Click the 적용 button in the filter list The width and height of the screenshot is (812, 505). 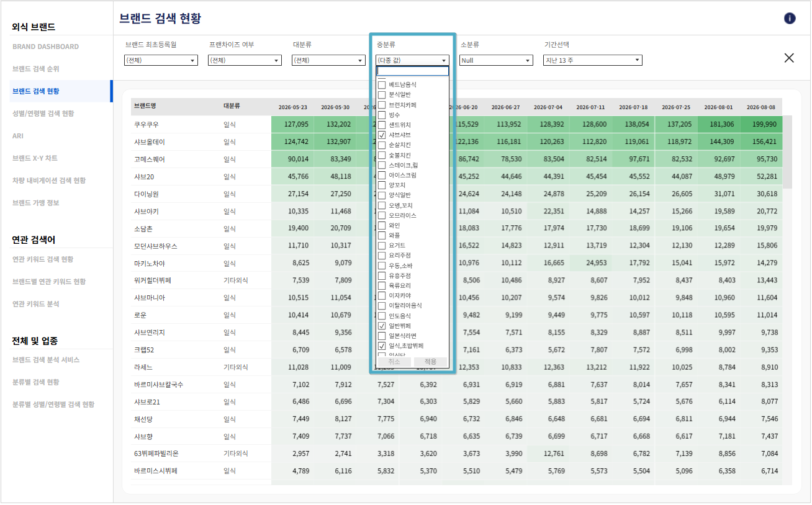(430, 362)
